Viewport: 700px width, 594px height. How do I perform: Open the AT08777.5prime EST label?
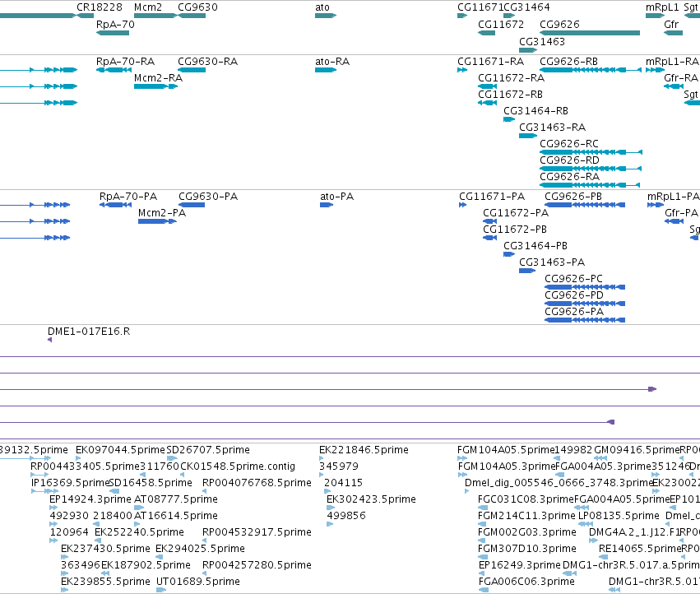(x=176, y=499)
